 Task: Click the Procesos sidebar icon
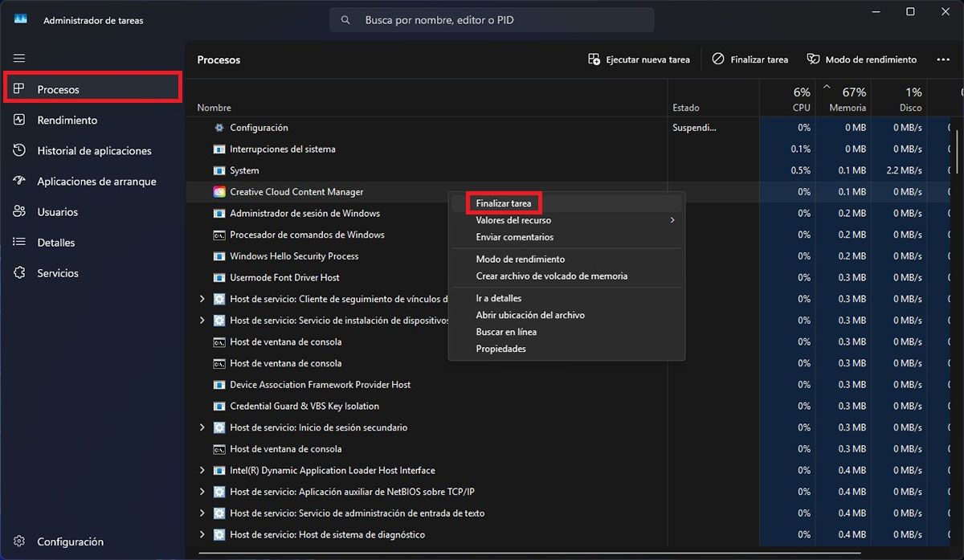tap(19, 89)
